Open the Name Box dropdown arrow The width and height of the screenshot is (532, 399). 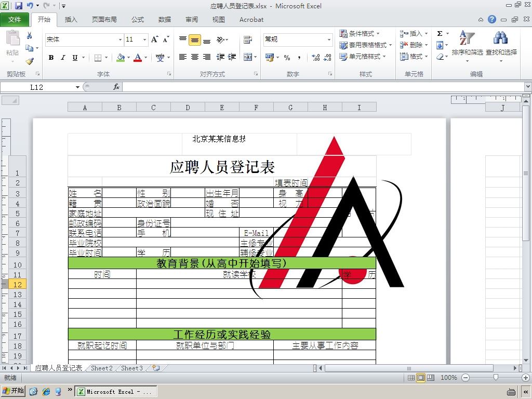click(x=77, y=87)
